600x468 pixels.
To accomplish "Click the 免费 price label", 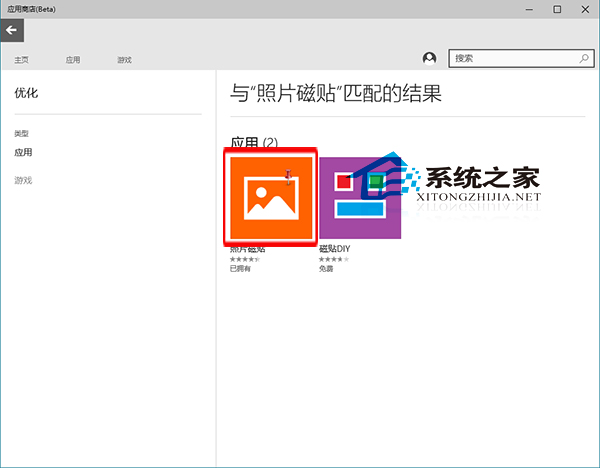I will click(x=326, y=269).
